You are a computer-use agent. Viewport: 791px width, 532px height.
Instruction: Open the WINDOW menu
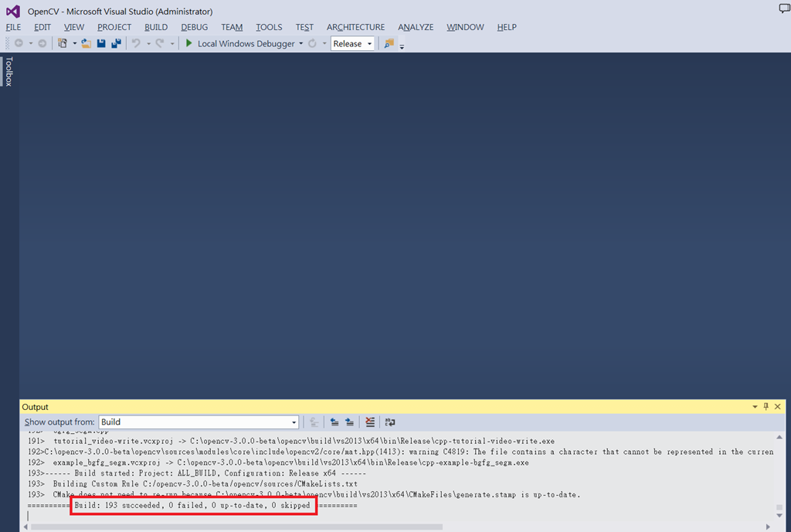(x=465, y=27)
